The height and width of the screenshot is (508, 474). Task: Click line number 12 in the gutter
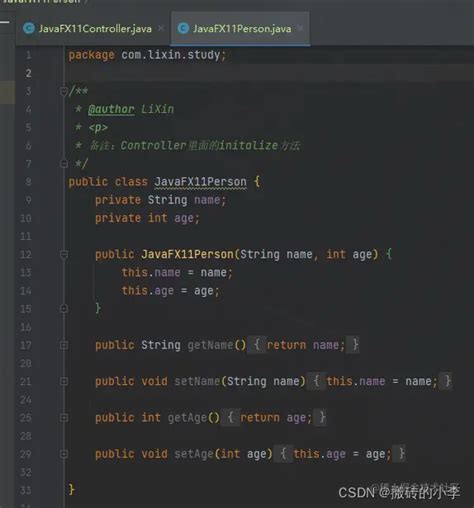pos(26,255)
